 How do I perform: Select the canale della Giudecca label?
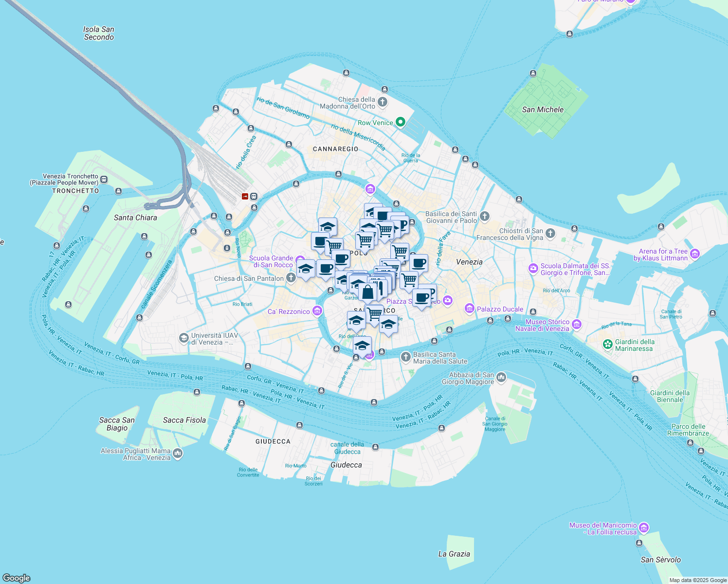click(347, 448)
